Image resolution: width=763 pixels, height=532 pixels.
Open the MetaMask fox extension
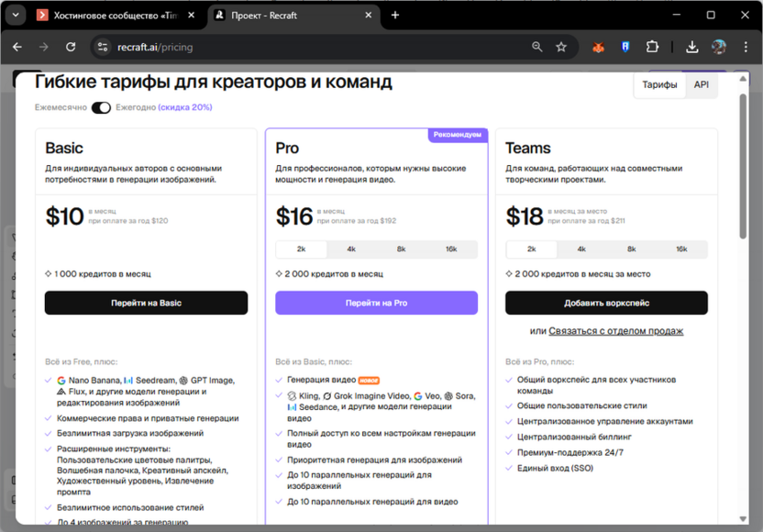pyautogui.click(x=599, y=47)
